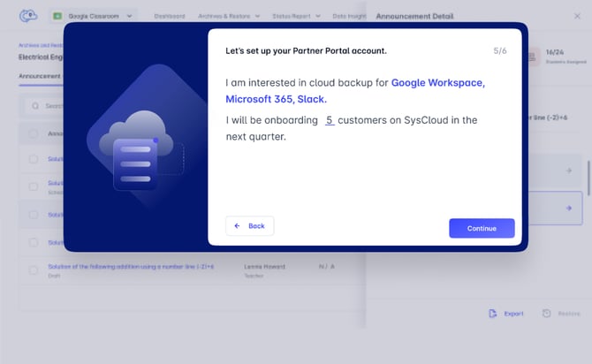Click the search magnifier icon above the table
Screen dimensions: 592x364
tap(35, 106)
